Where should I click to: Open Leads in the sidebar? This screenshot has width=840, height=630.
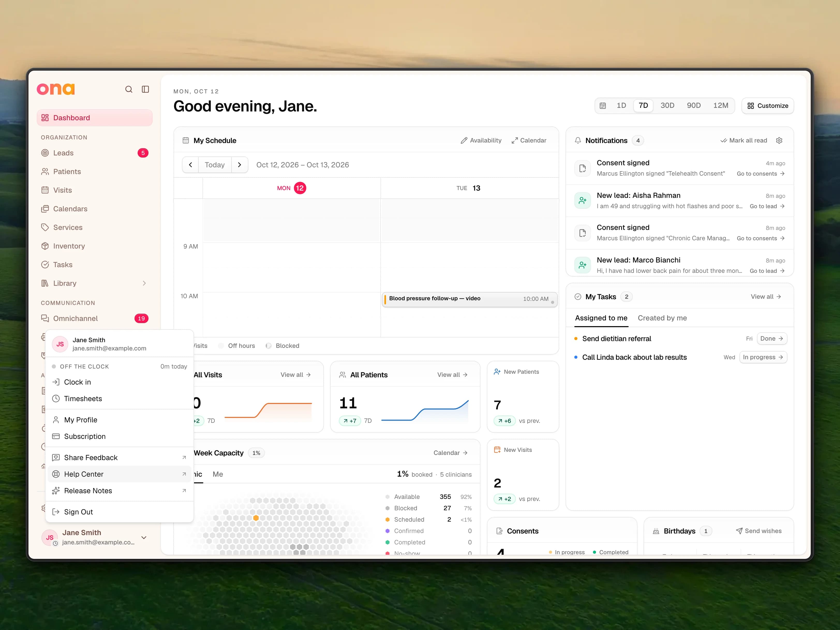[95, 153]
